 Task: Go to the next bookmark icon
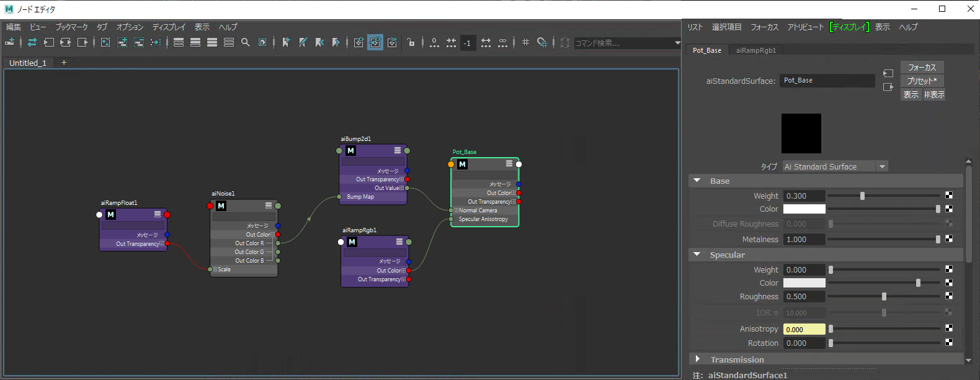[336, 42]
